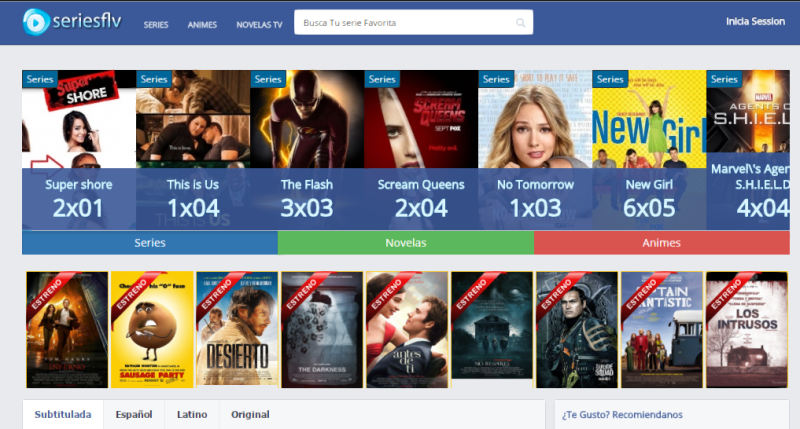Click the Inicia Session link
Viewport: 800px width, 429px height.
(755, 21)
